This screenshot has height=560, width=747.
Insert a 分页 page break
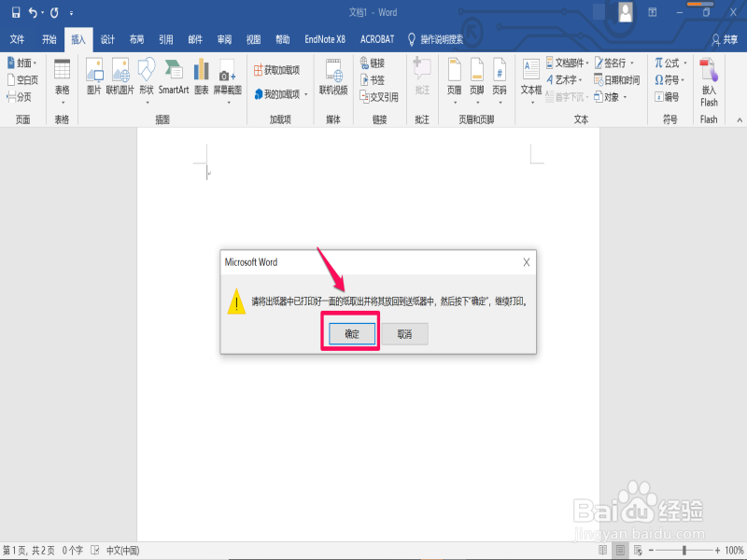click(19, 97)
